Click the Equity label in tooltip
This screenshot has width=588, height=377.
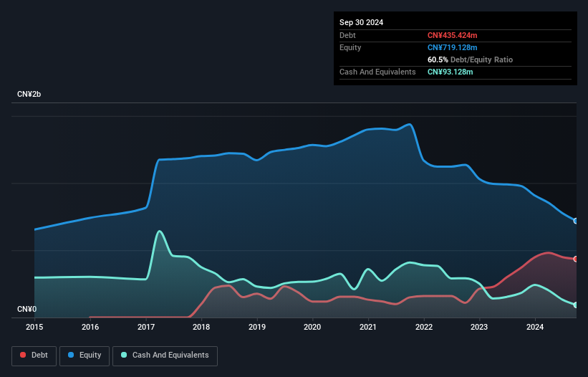[350, 47]
